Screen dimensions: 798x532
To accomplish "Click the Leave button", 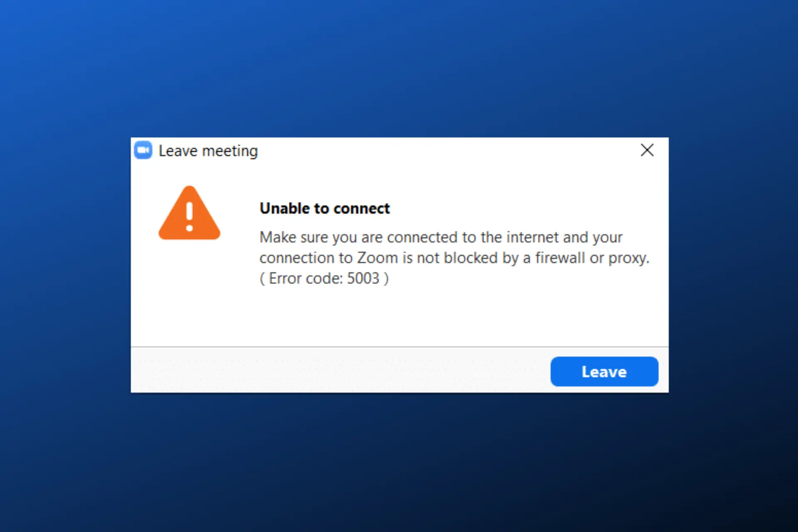I will click(x=604, y=371).
